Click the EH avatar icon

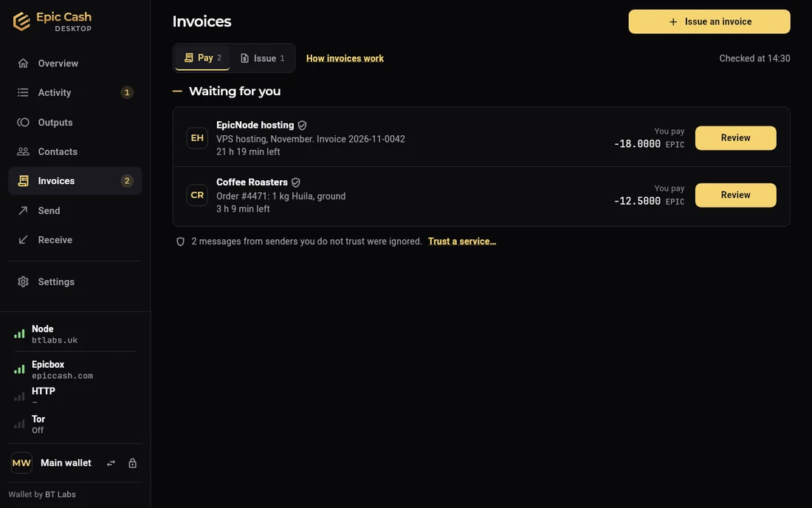click(197, 138)
